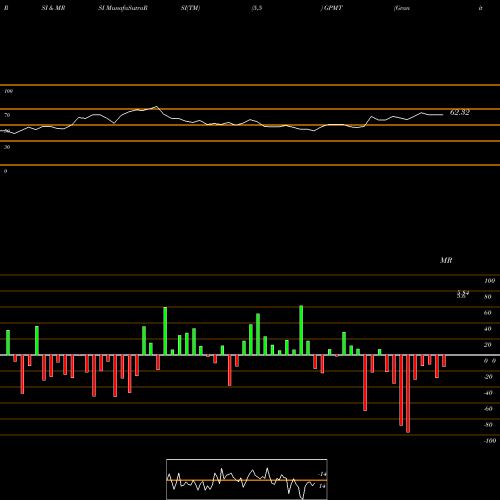Click the 'SI MunafaSutraR' header text

click(x=123, y=8)
